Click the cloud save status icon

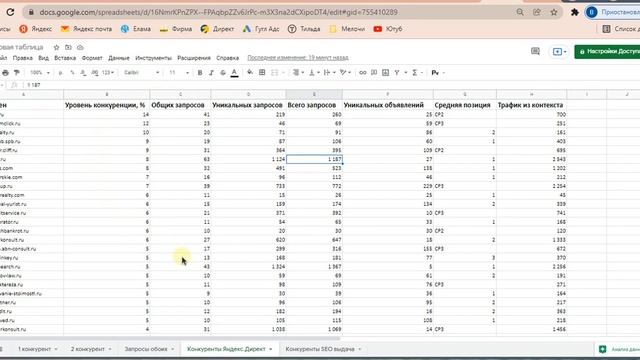[x=80, y=47]
